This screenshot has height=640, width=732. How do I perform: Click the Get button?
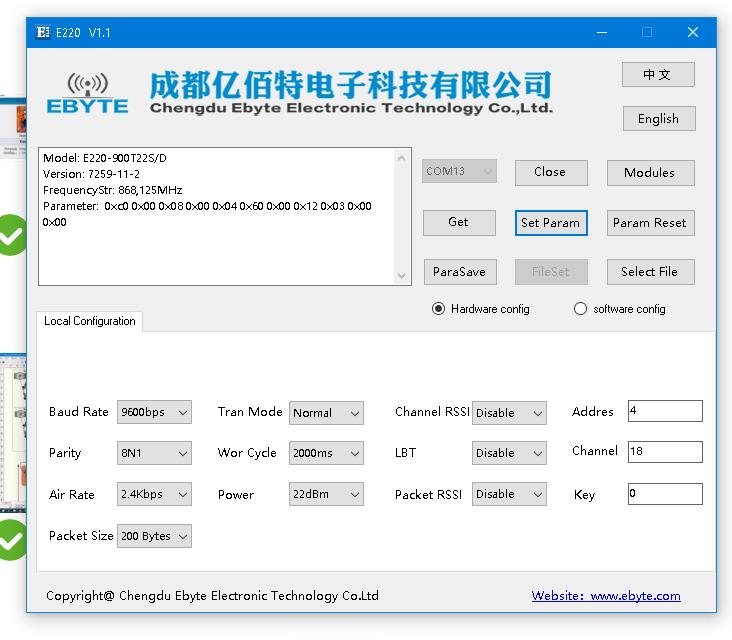tap(459, 222)
